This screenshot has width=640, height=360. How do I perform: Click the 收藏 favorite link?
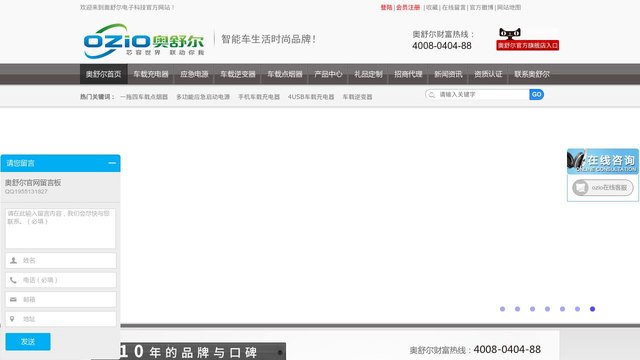(432, 7)
